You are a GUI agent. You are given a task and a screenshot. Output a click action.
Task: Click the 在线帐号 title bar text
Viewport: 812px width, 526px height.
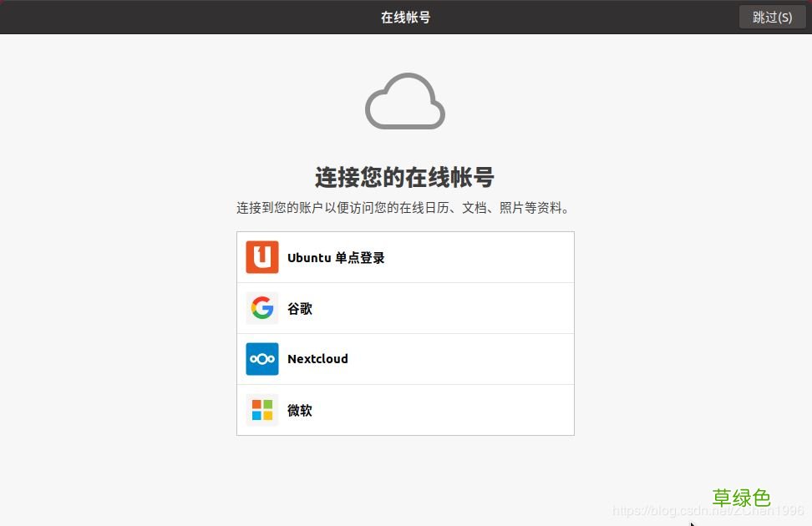click(405, 16)
